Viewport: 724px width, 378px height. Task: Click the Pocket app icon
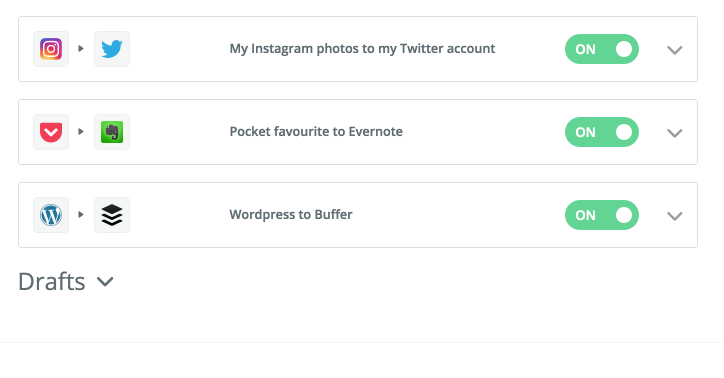pyautogui.click(x=51, y=132)
